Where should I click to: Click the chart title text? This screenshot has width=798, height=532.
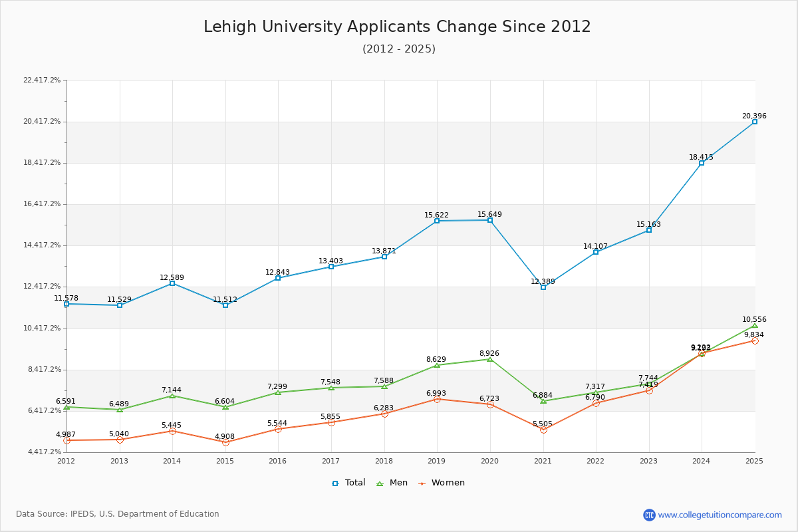coord(397,27)
